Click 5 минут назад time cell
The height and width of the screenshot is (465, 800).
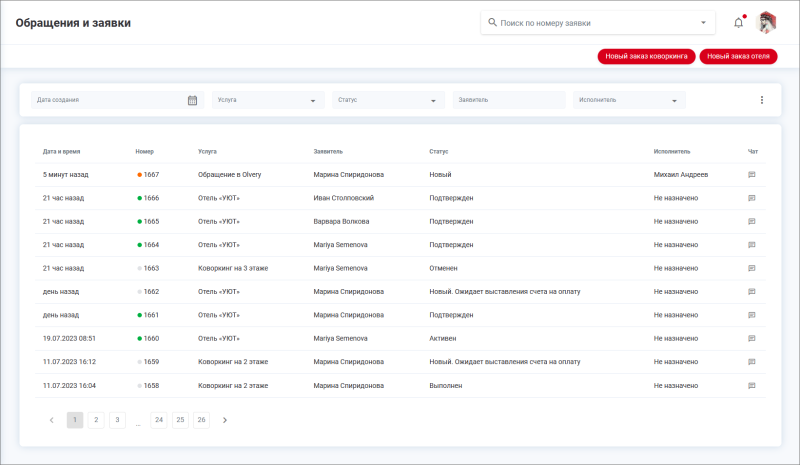pyautogui.click(x=66, y=175)
